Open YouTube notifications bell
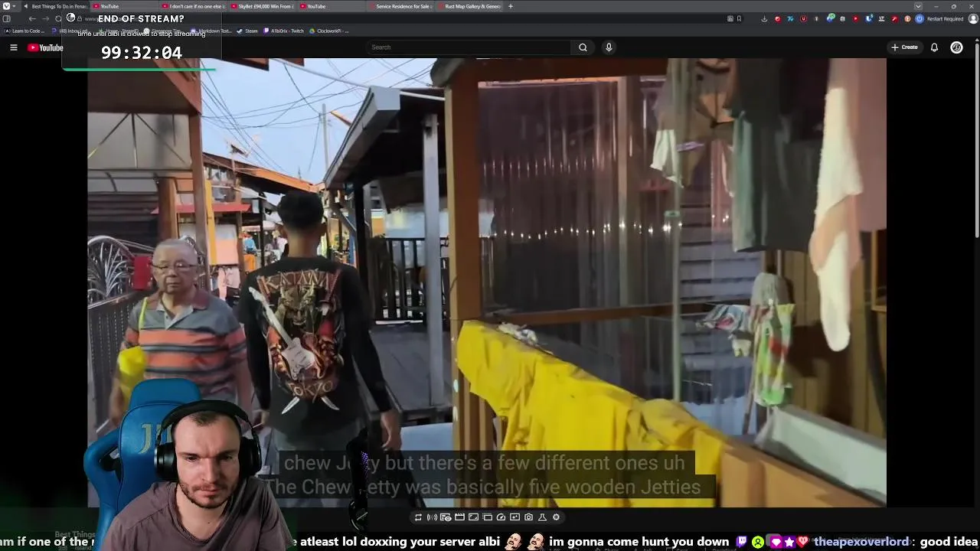The height and width of the screenshot is (551, 980). [934, 47]
